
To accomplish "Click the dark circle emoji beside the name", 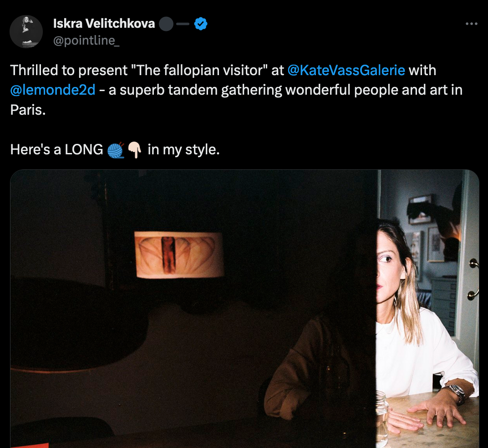I will pyautogui.click(x=166, y=24).
